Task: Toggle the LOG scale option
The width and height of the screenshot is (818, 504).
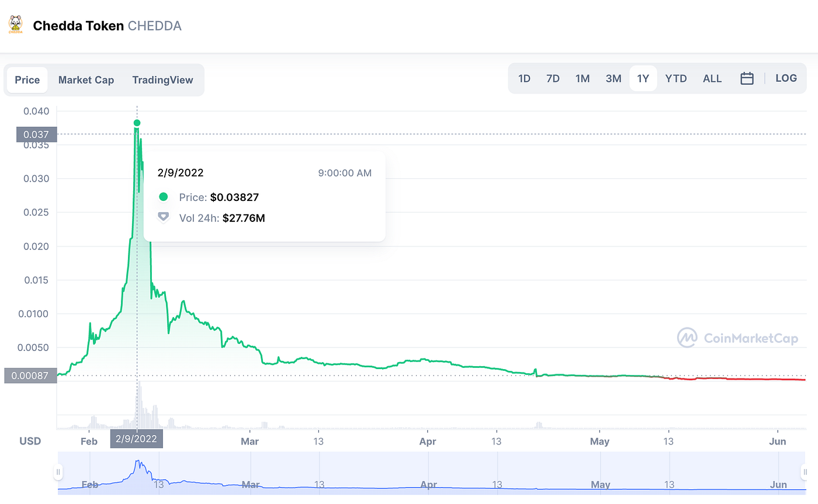Action: pos(786,78)
